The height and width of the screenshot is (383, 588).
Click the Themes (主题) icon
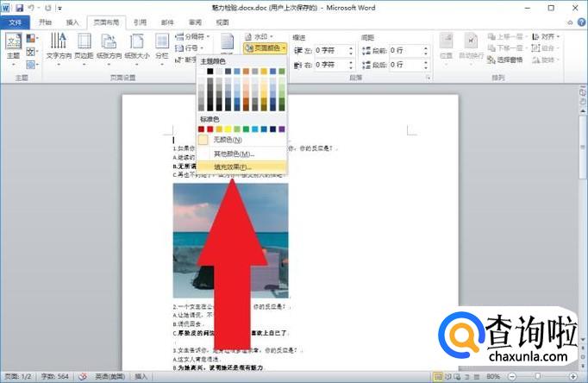click(x=13, y=47)
